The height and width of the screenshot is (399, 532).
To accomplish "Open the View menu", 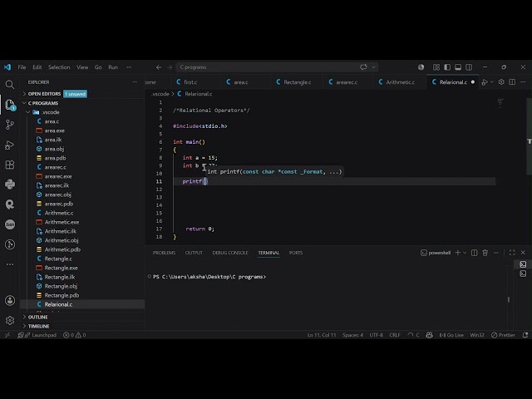I will click(82, 67).
